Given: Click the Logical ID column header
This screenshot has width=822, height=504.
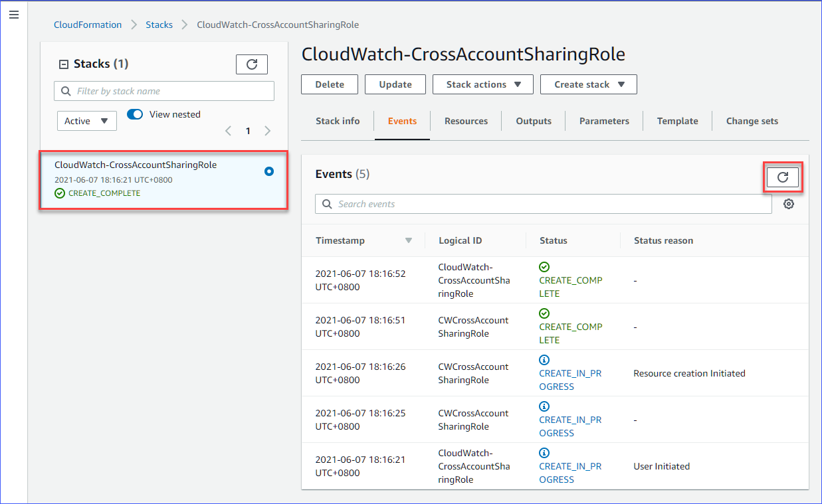Looking at the screenshot, I should click(x=461, y=240).
